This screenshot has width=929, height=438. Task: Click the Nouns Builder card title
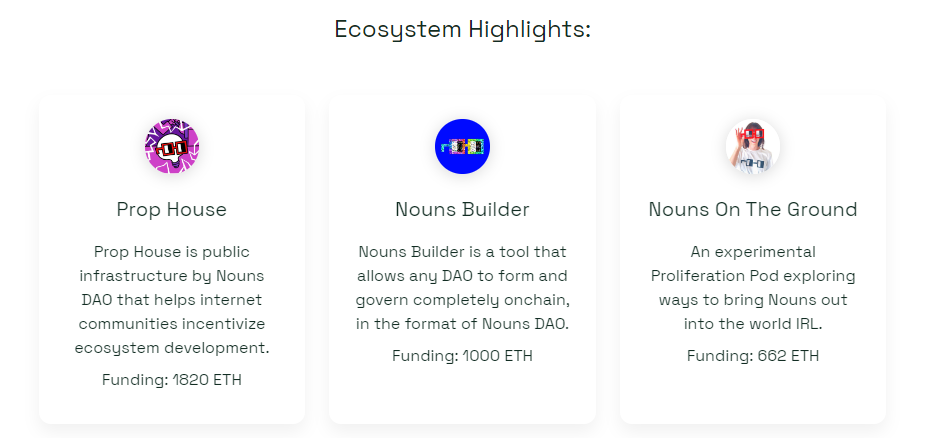pyautogui.click(x=463, y=209)
